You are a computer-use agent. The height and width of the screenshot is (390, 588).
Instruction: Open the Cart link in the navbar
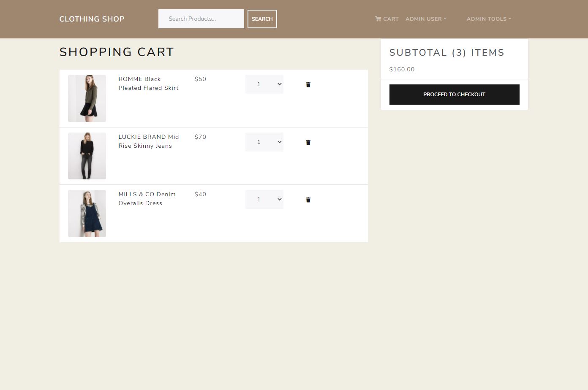point(387,19)
